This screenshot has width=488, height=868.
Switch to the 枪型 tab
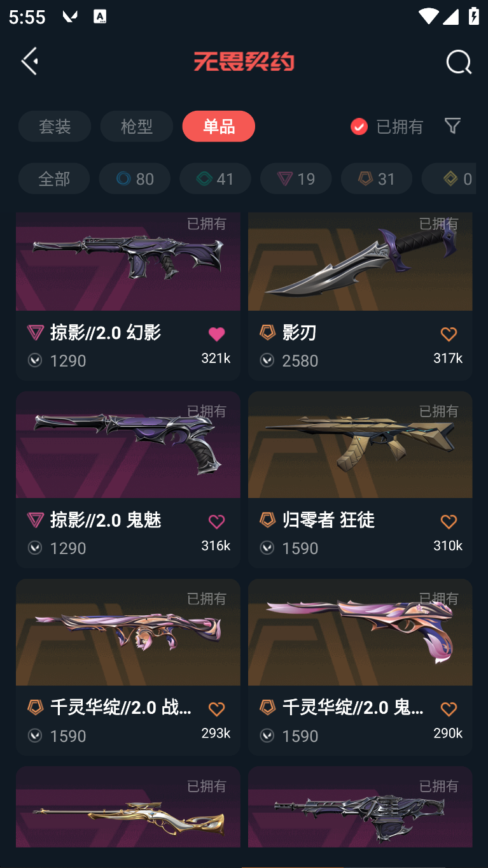(x=137, y=126)
